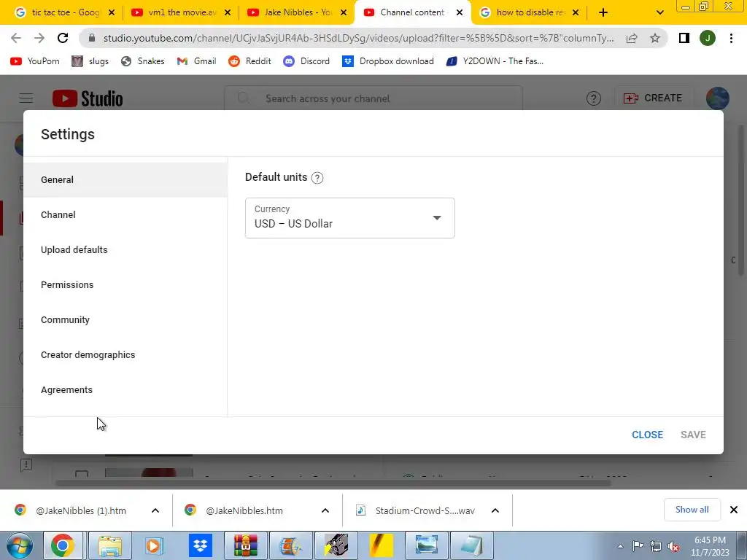This screenshot has width=747, height=560.
Task: Open the tab search dropdown arrow
Action: 659,12
